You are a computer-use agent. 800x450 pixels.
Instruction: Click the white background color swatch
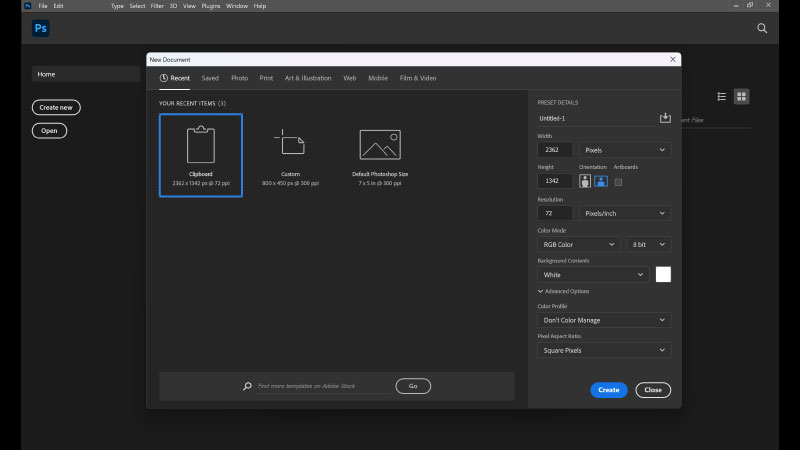tap(663, 274)
